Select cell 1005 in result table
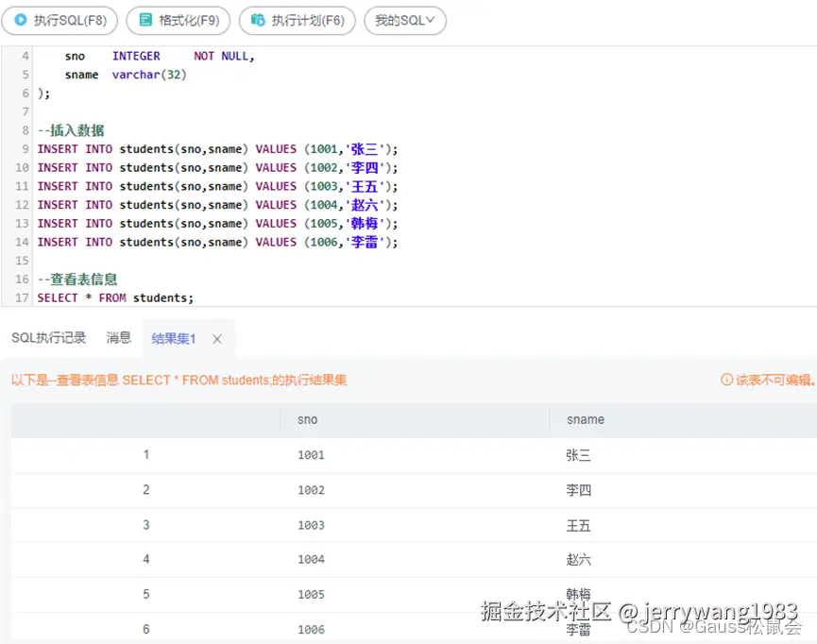817x644 pixels. (311, 595)
